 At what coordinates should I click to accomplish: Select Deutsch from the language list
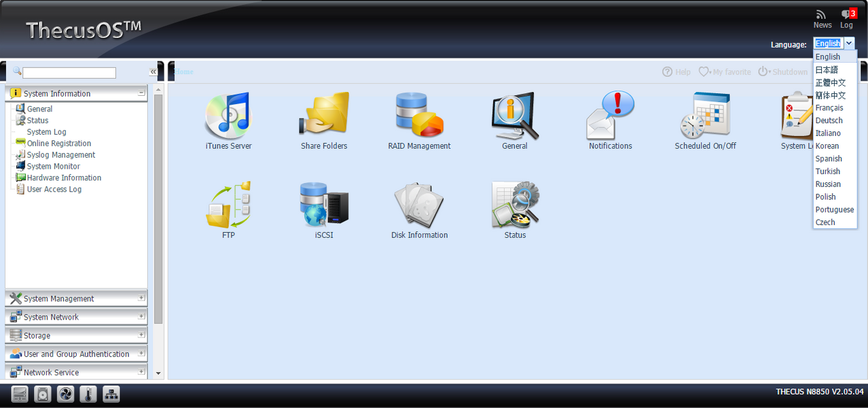[x=829, y=120]
